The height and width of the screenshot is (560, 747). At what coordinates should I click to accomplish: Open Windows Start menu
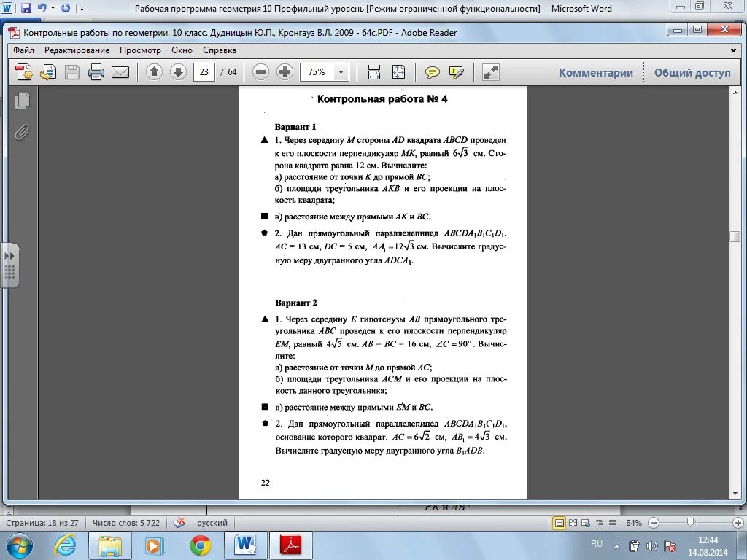pyautogui.click(x=19, y=545)
